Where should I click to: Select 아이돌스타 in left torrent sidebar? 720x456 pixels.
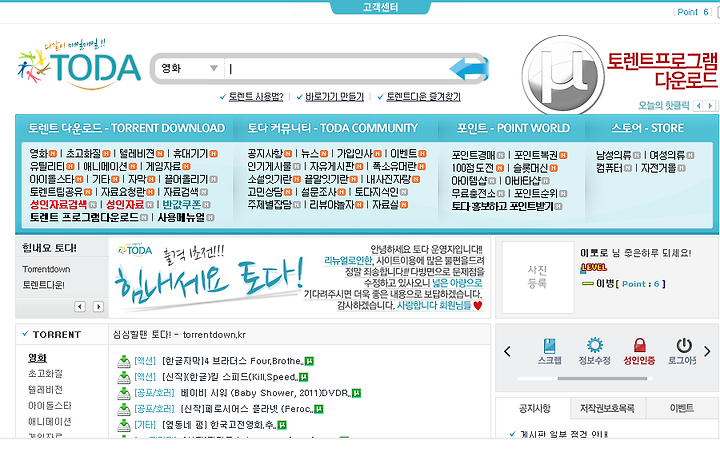[50, 406]
